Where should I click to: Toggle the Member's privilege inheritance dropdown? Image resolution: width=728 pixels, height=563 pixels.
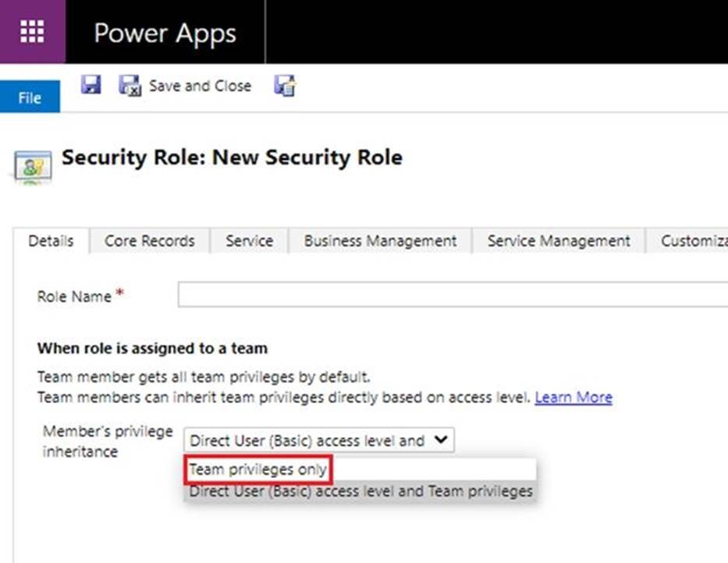tap(318, 440)
